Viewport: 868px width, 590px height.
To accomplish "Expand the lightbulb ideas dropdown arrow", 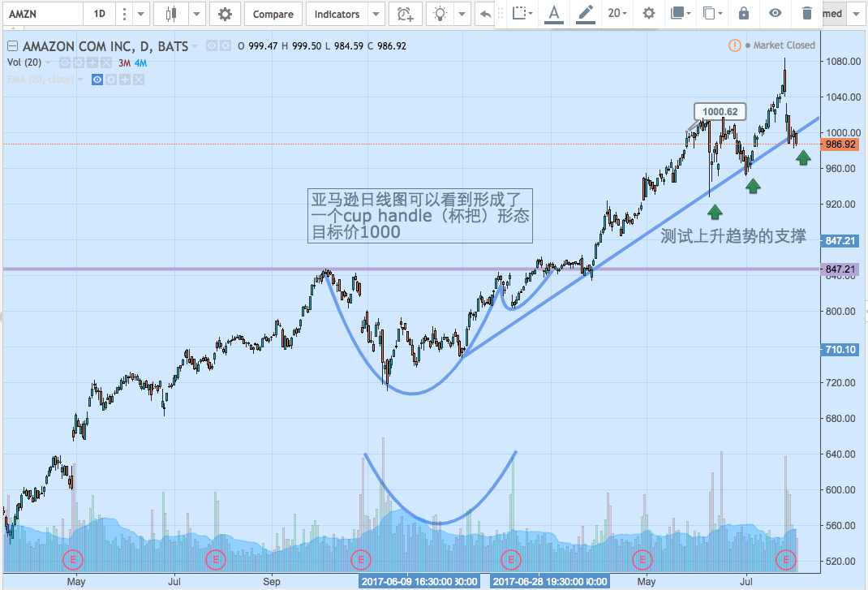I will (462, 14).
